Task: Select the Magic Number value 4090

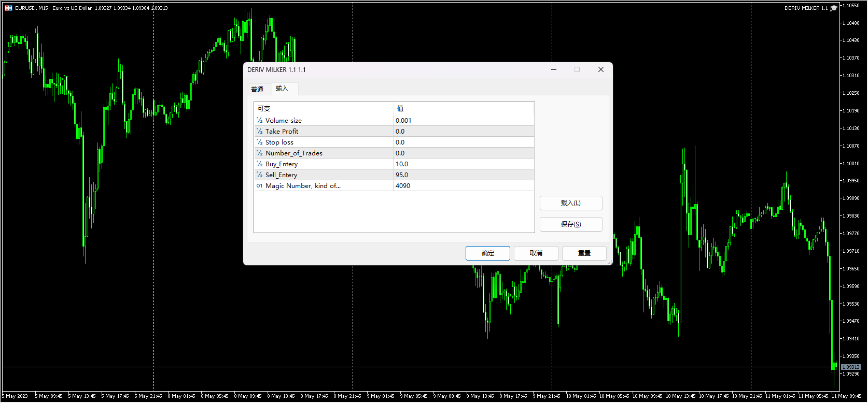Action: click(464, 185)
